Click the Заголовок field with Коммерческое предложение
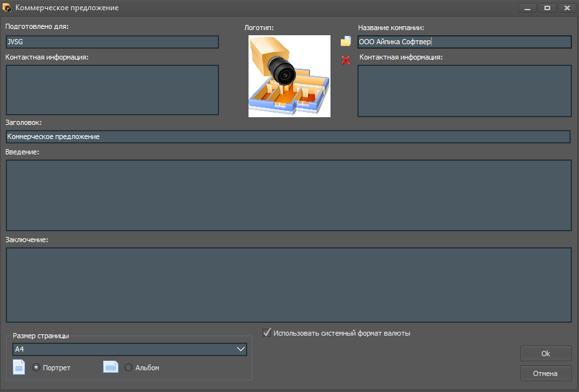Viewport: 579px width, 392px height. [x=288, y=136]
